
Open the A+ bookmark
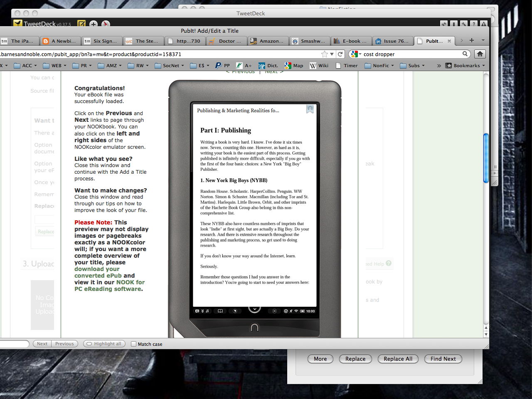tap(244, 66)
